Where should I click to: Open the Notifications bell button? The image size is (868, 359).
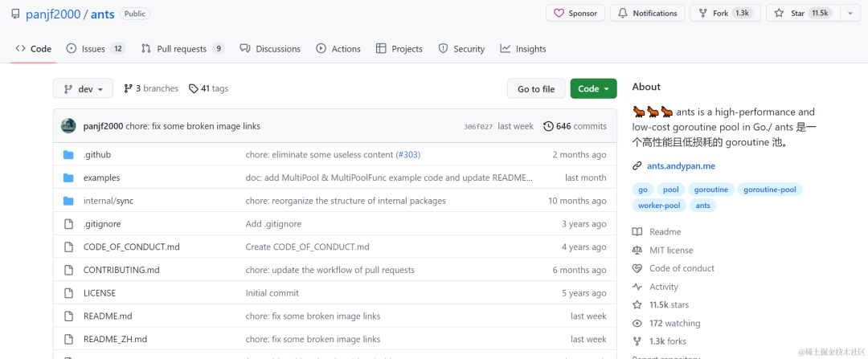tap(647, 14)
